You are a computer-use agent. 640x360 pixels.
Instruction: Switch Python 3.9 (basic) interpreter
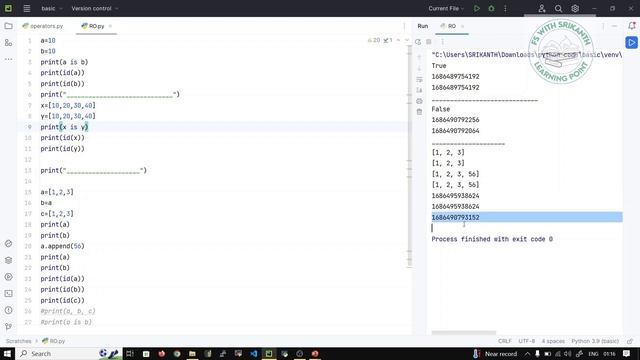tap(595, 341)
